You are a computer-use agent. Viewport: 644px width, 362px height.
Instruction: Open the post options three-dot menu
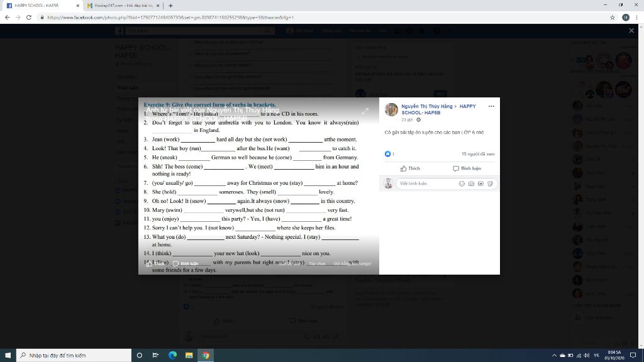coord(491,106)
